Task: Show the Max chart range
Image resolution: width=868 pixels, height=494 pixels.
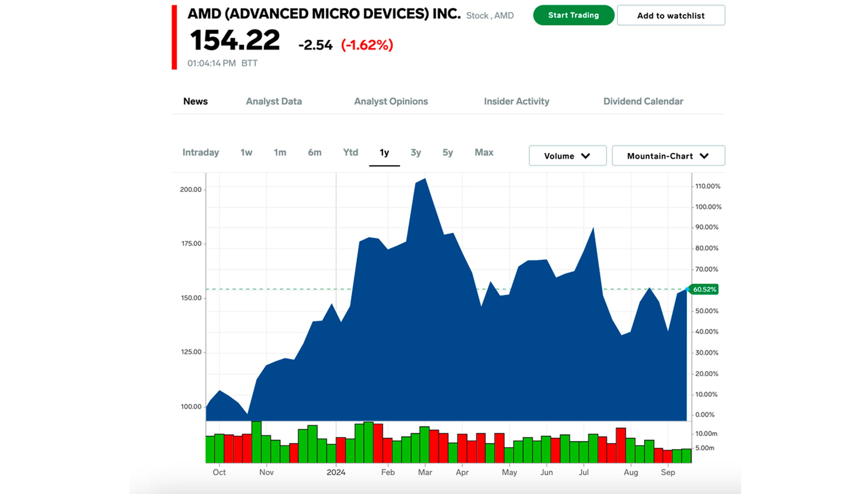Action: [x=484, y=153]
